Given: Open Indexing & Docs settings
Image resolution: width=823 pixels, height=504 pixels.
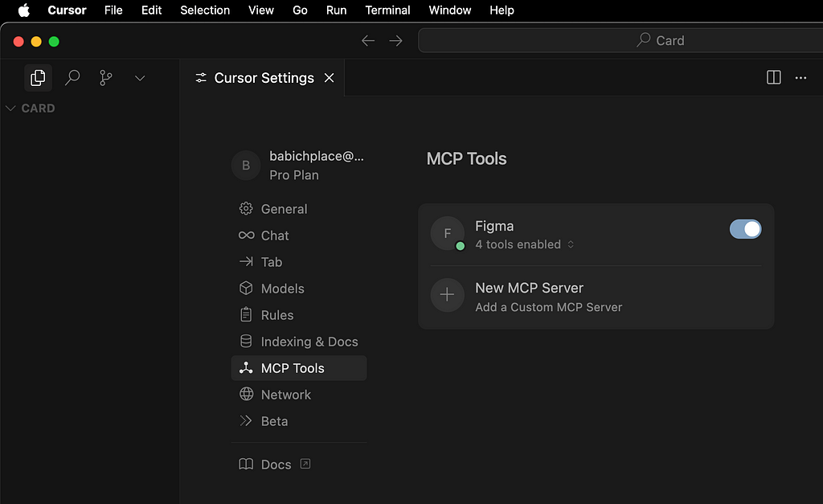Looking at the screenshot, I should (x=299, y=342).
